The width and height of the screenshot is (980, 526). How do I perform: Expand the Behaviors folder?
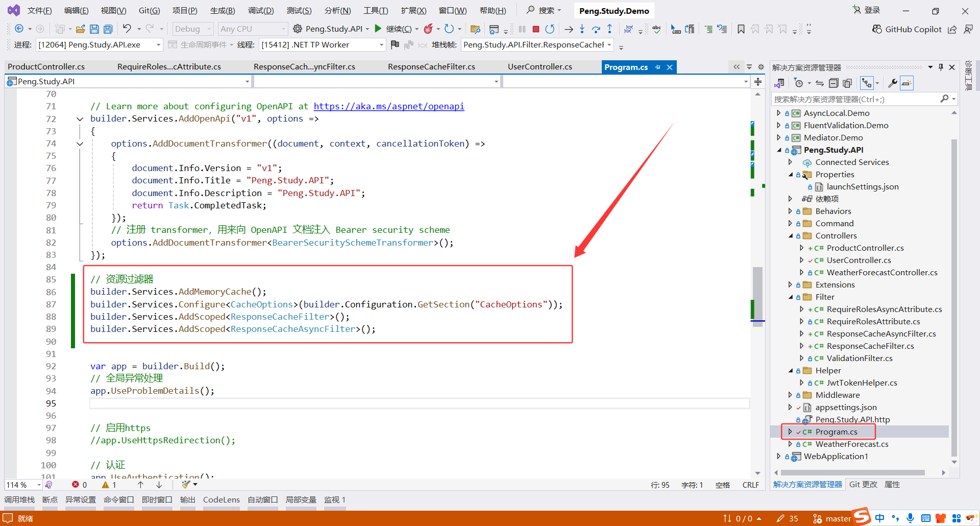(x=790, y=211)
